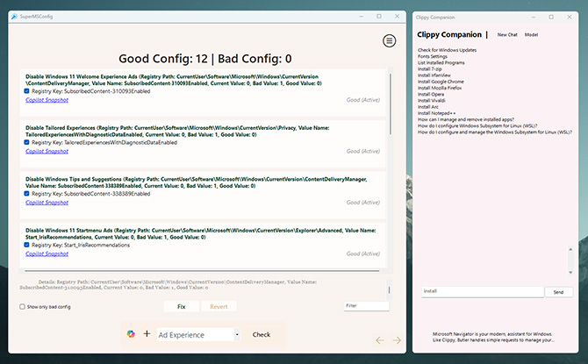Open Copilot Snapshot link under Tips and Suggestions

pos(47,203)
